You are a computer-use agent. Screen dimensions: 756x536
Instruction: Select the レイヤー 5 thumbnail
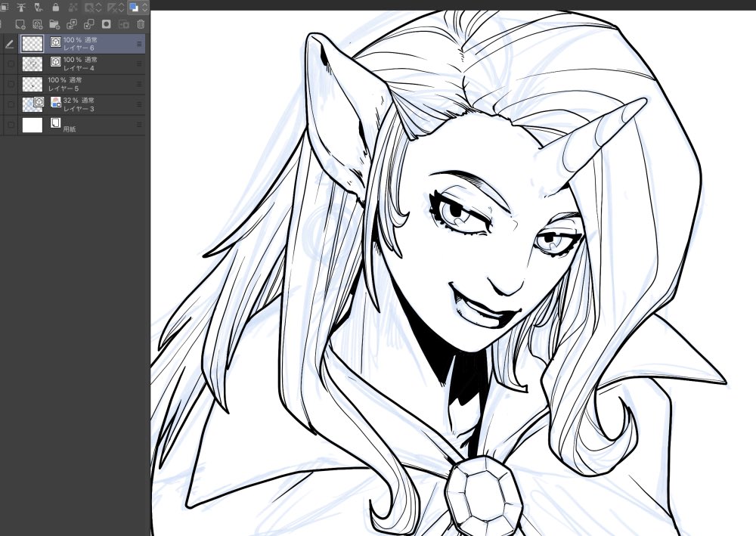(x=33, y=85)
